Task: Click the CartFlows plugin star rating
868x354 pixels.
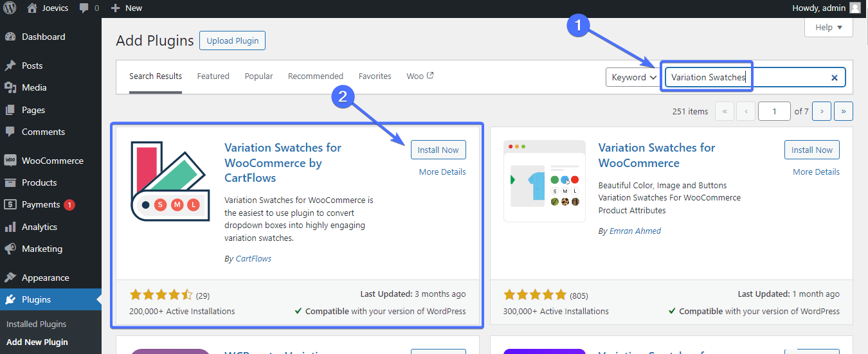Action: click(161, 295)
